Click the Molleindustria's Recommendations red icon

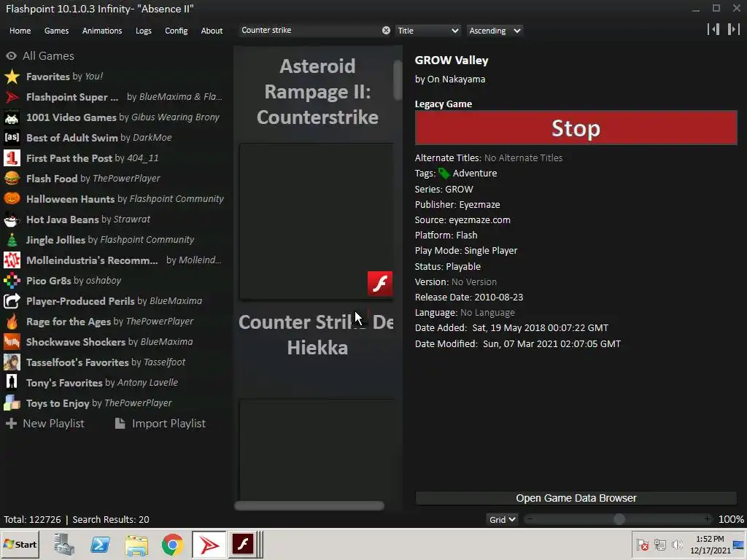pyautogui.click(x=12, y=260)
